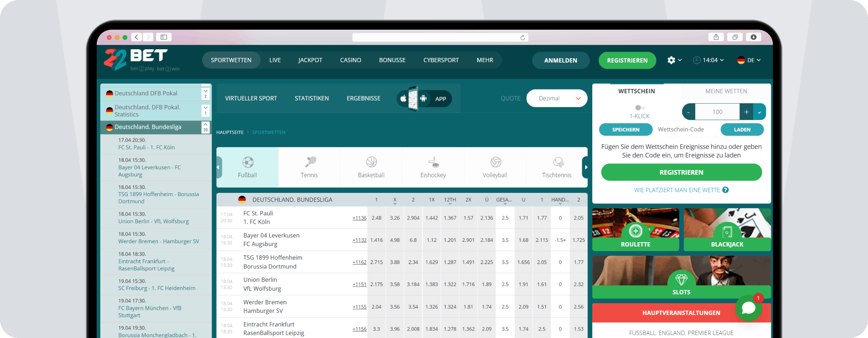Viewport: 868px width, 338px height.
Task: Expand the HAND... column chevron
Action: click(560, 204)
